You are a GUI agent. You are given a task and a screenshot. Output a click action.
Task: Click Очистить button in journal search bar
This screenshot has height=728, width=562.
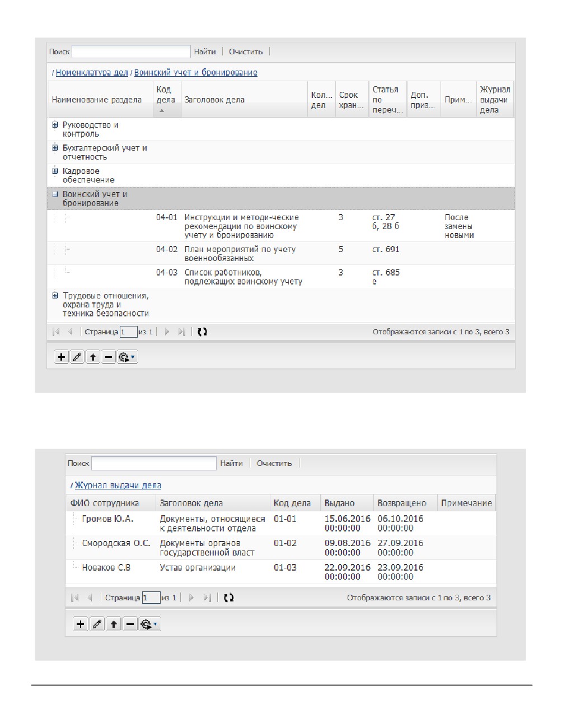click(274, 463)
